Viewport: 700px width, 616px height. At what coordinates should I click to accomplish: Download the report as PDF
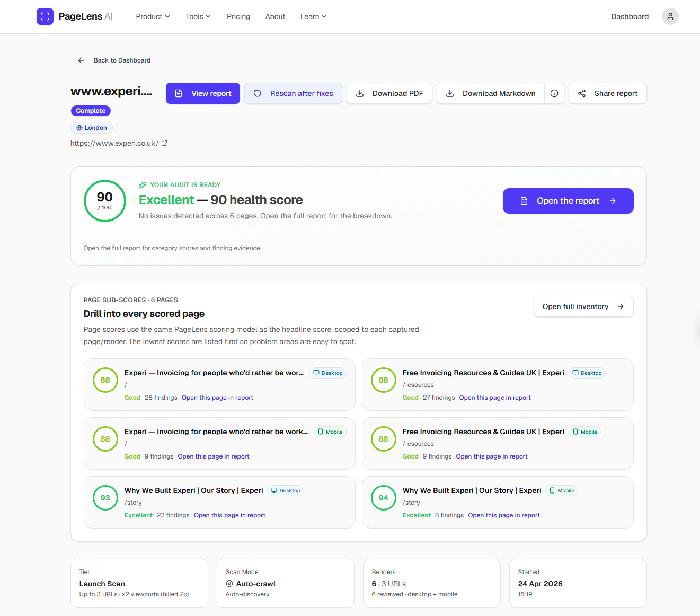pos(389,93)
